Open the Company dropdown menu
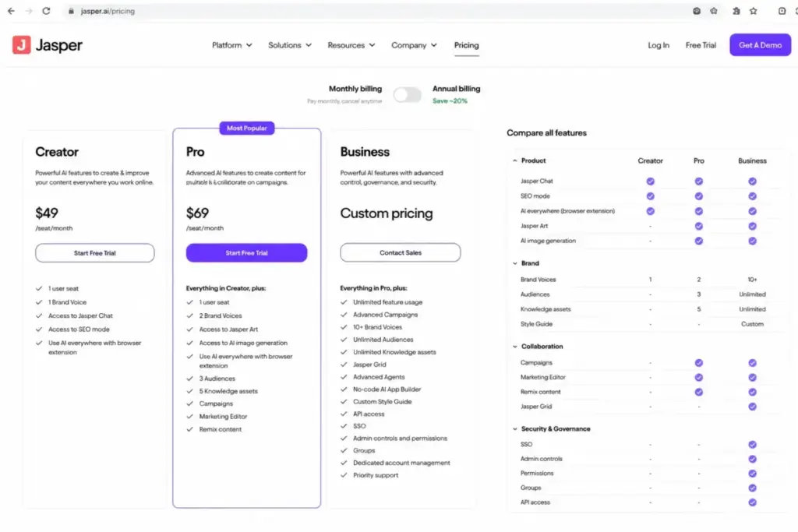 coord(414,44)
